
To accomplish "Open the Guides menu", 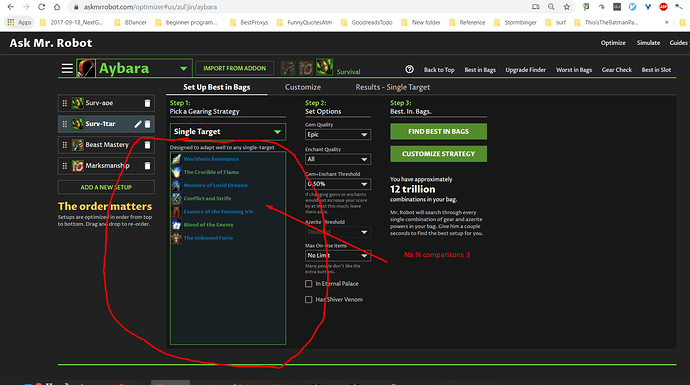I will point(678,43).
